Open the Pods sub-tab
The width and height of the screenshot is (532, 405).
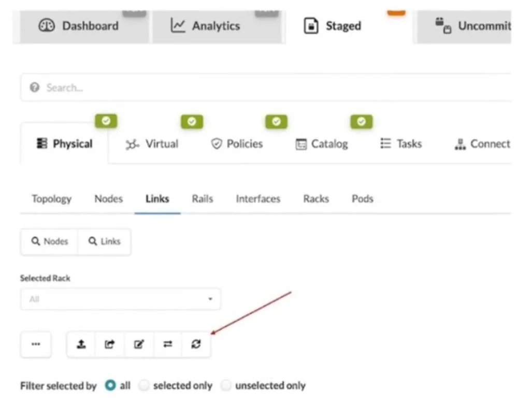[x=363, y=199]
